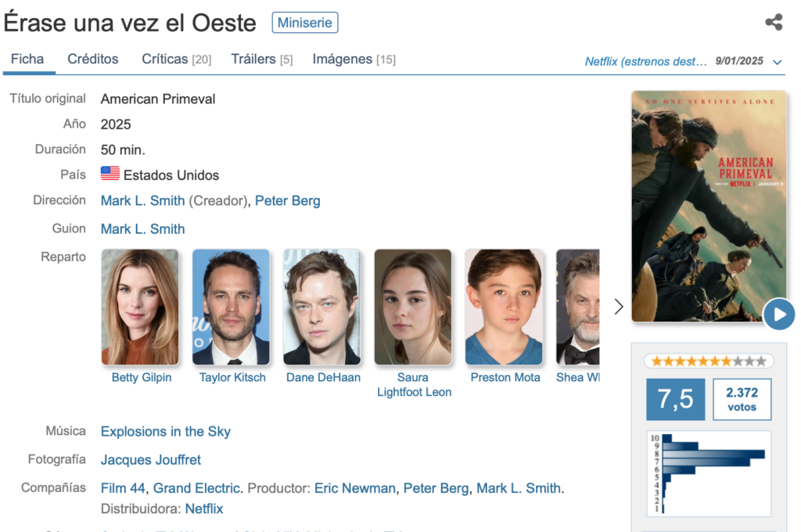Open the Críticas tab
801x532 pixels.
[176, 59]
